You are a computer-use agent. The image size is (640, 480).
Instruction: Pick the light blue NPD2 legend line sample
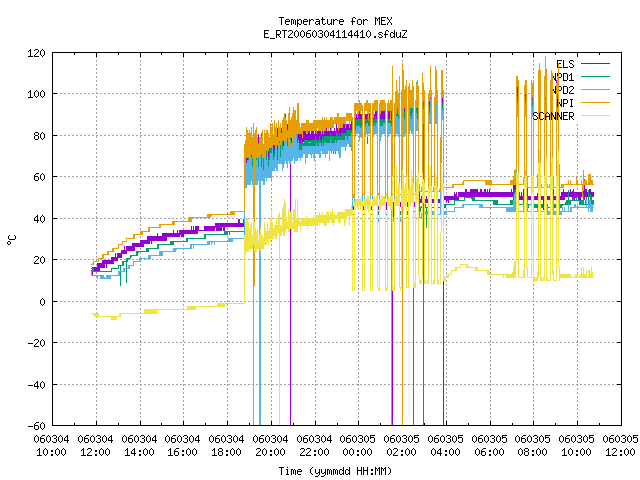tap(595, 90)
